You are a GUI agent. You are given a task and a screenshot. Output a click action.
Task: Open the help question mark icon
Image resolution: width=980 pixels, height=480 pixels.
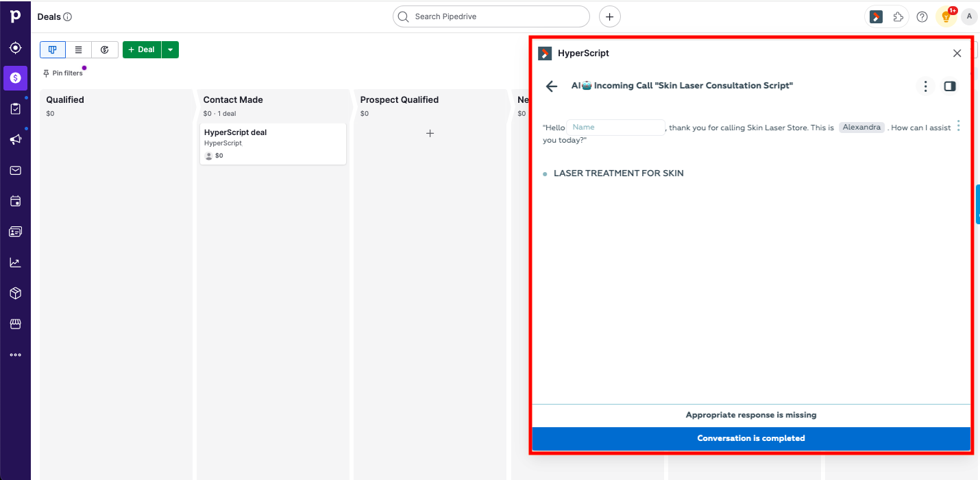pyautogui.click(x=922, y=16)
